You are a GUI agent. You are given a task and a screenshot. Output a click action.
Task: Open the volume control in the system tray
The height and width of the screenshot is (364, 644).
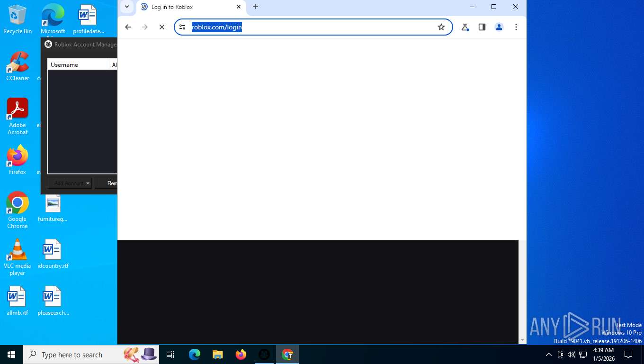(572, 355)
